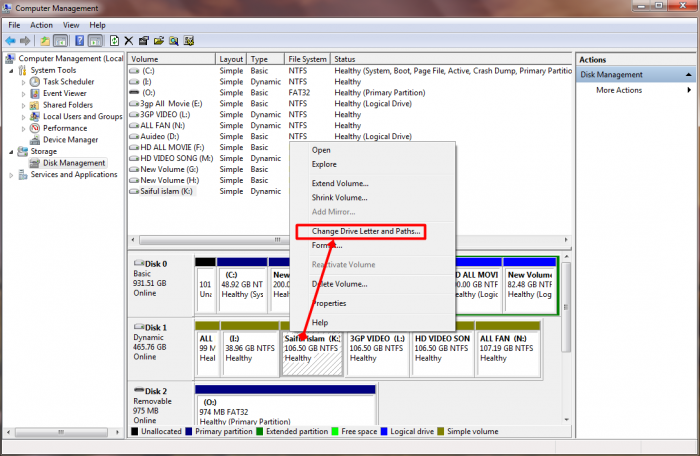Click the Shared Folders icon in tree
This screenshot has height=456, width=700.
(35, 105)
